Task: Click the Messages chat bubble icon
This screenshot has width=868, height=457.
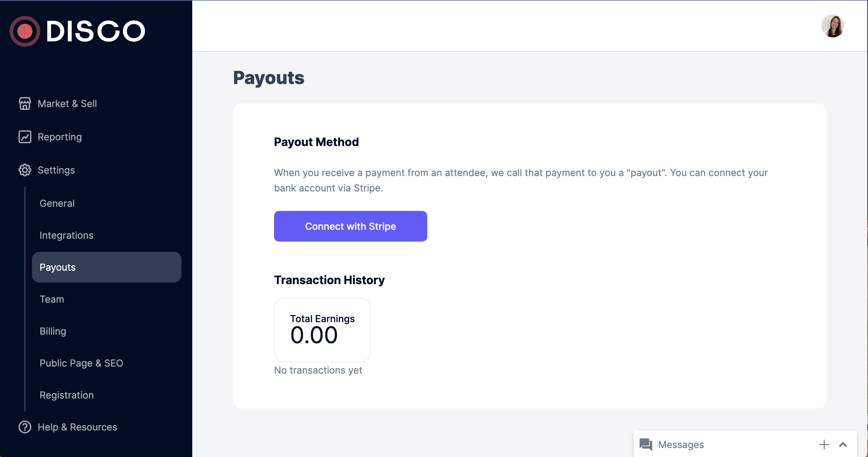Action: 646,445
